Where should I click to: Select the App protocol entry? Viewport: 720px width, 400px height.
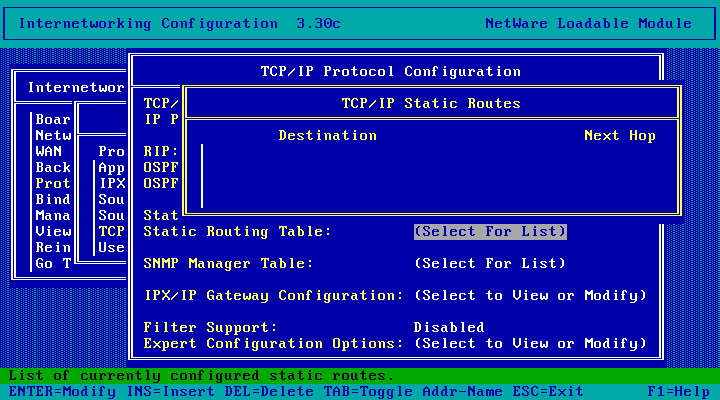click(x=112, y=168)
